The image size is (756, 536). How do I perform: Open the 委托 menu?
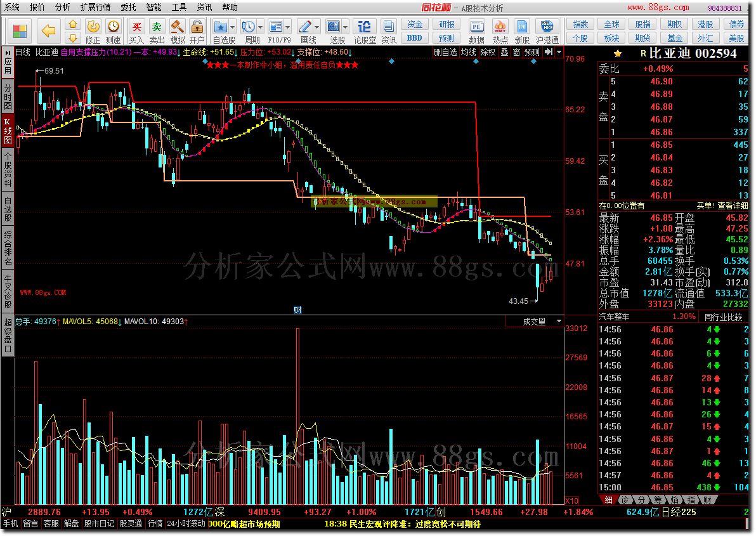click(128, 7)
